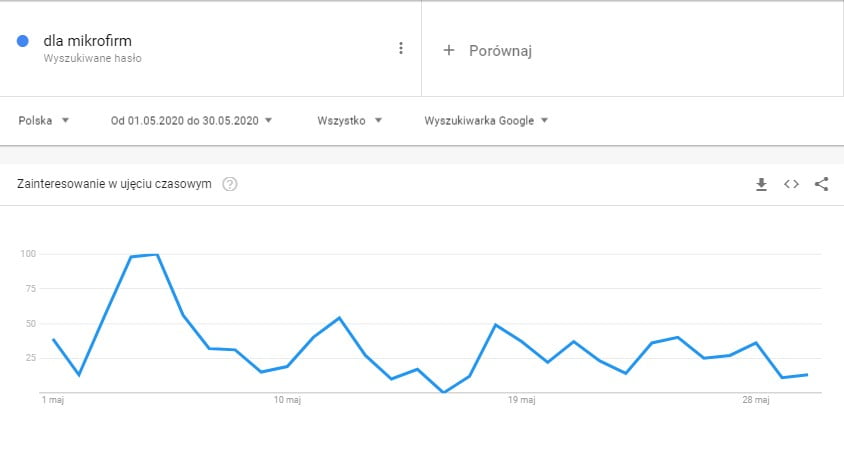Viewport: 844px width, 457px height.
Task: Edit the dla mikrofirm search term
Action: coord(88,40)
